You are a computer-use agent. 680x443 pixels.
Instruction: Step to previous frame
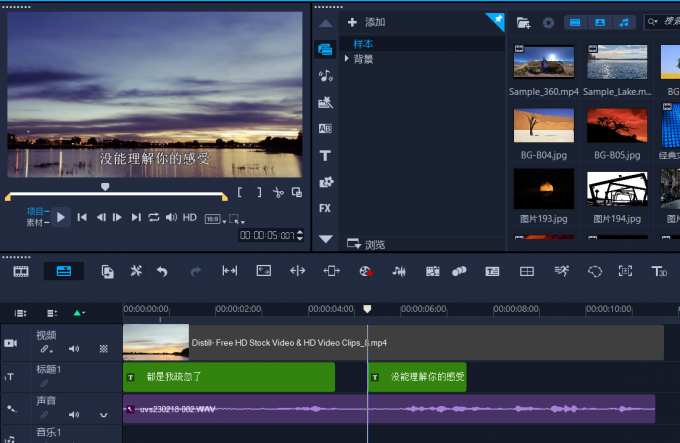click(101, 217)
